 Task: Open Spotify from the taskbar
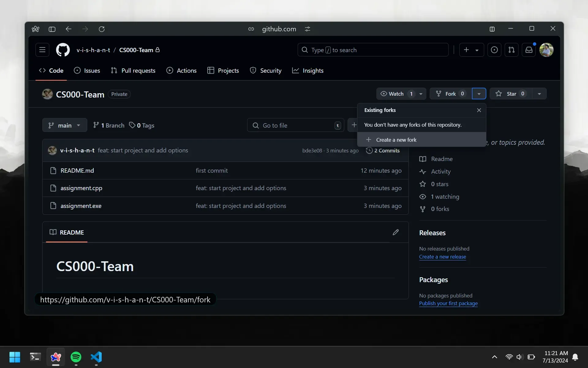pyautogui.click(x=76, y=357)
